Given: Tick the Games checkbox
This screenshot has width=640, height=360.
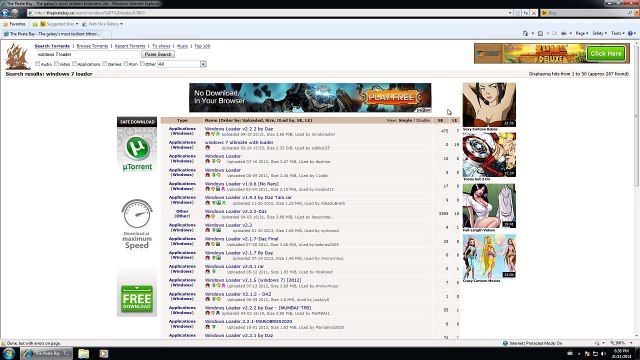Looking at the screenshot, I should pos(105,64).
